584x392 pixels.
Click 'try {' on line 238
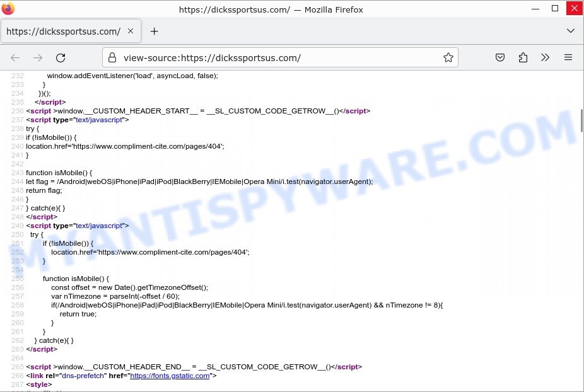(32, 129)
